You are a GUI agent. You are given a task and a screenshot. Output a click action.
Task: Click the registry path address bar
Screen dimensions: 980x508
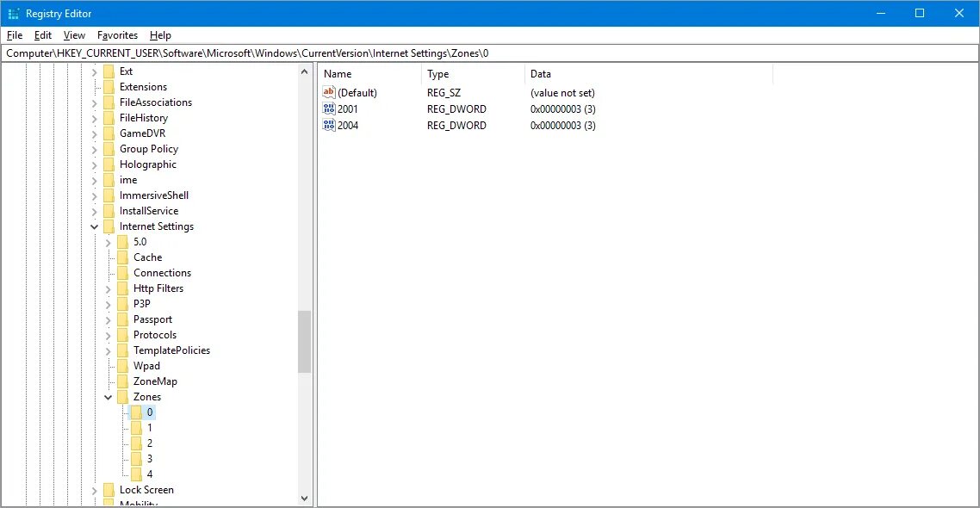pos(490,53)
